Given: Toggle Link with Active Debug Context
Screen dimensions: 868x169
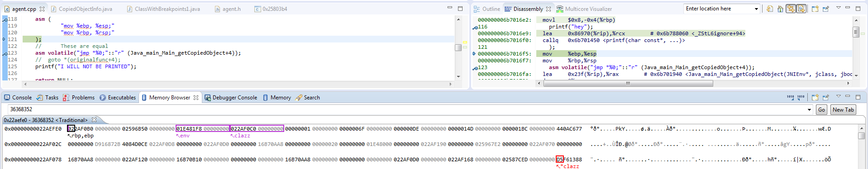Looking at the screenshot, I should coord(791,9).
